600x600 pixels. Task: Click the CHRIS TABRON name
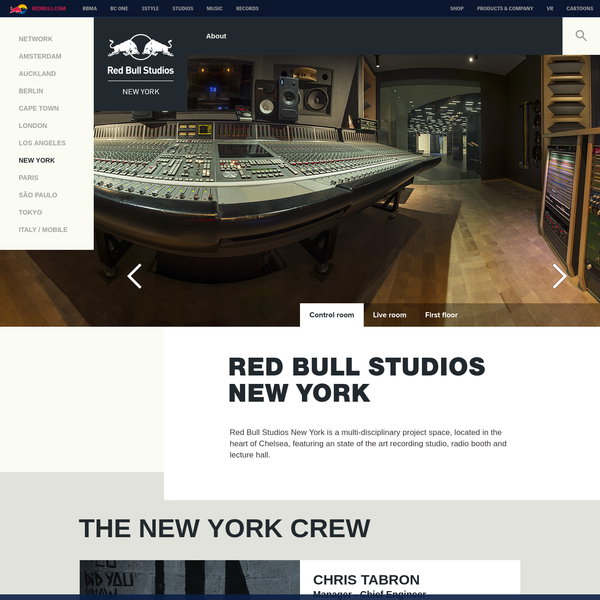[x=366, y=580]
